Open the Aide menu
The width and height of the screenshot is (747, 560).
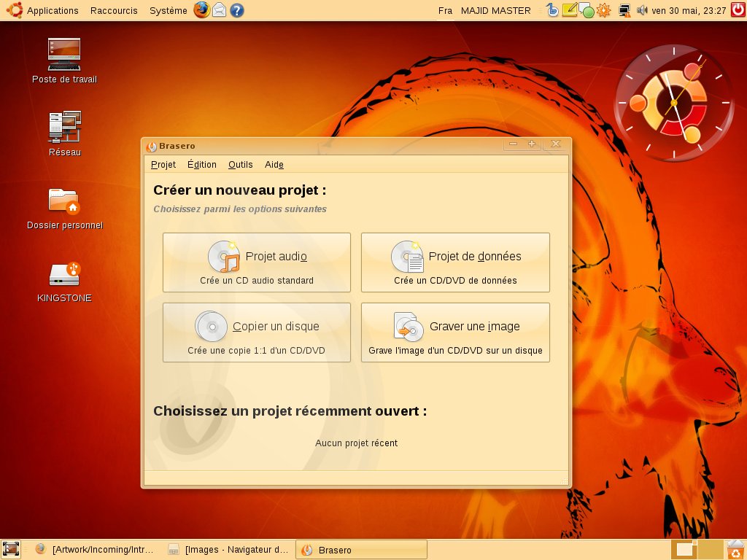click(x=274, y=165)
